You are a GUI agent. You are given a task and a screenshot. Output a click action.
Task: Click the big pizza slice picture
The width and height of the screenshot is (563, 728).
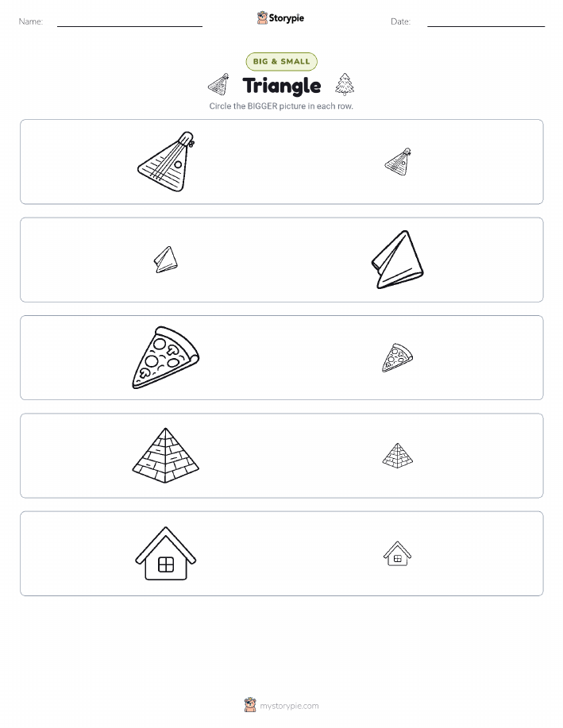tap(166, 357)
